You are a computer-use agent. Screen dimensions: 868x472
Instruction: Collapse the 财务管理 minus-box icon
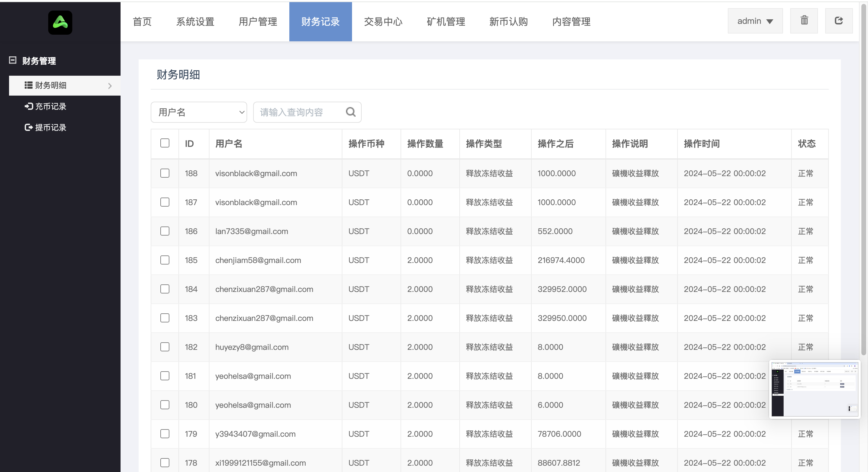[12, 60]
